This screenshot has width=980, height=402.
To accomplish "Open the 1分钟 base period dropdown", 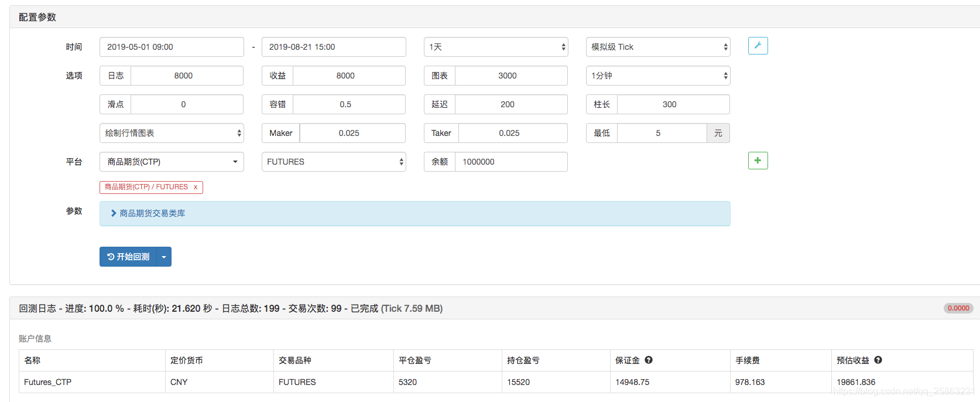I will click(x=658, y=76).
